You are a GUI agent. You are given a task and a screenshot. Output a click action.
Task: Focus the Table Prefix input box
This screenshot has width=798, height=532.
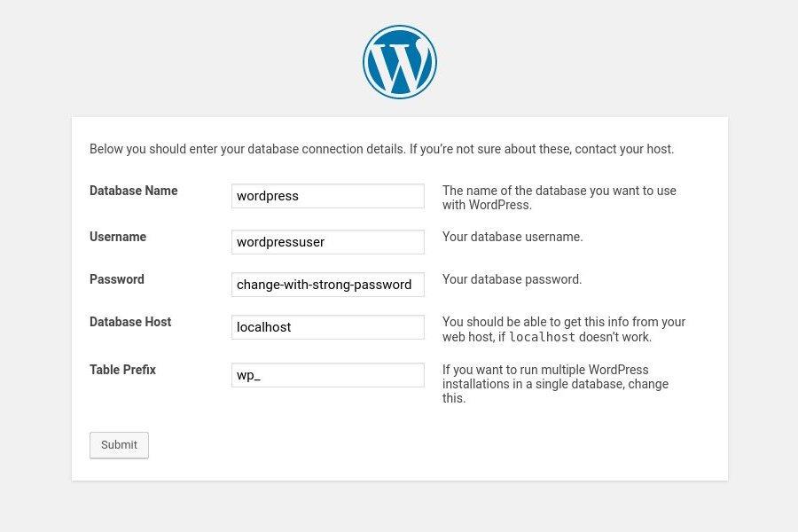click(327, 375)
